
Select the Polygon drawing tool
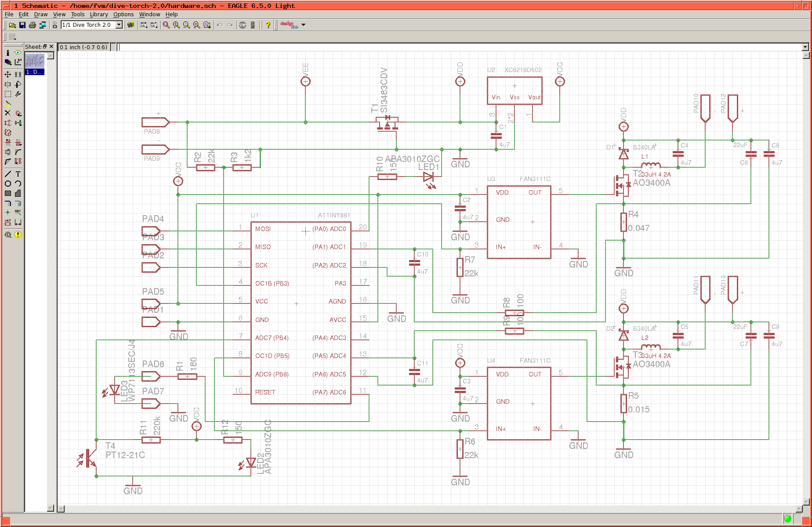(18, 193)
